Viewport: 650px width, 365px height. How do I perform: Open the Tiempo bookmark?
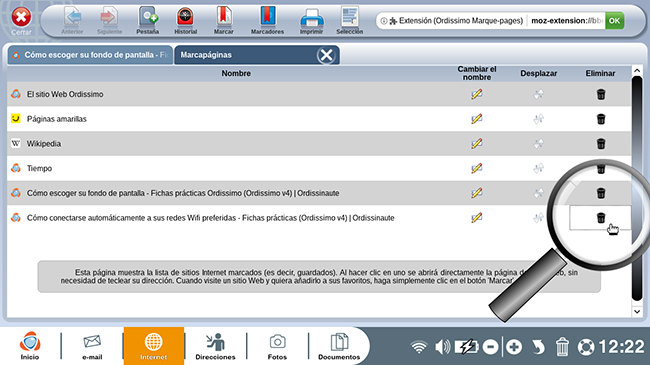click(x=39, y=168)
